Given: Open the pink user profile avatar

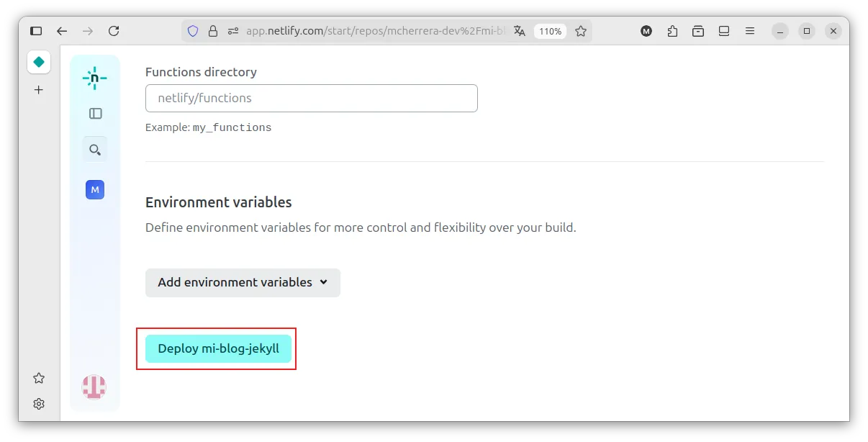Looking at the screenshot, I should pyautogui.click(x=94, y=387).
